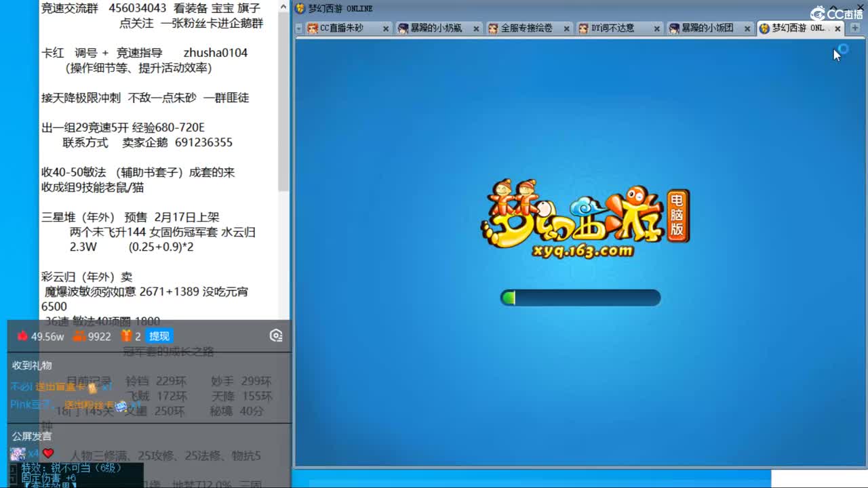Click the 梦幻西游 window title icon
The width and height of the screenshot is (868, 488).
[300, 8]
